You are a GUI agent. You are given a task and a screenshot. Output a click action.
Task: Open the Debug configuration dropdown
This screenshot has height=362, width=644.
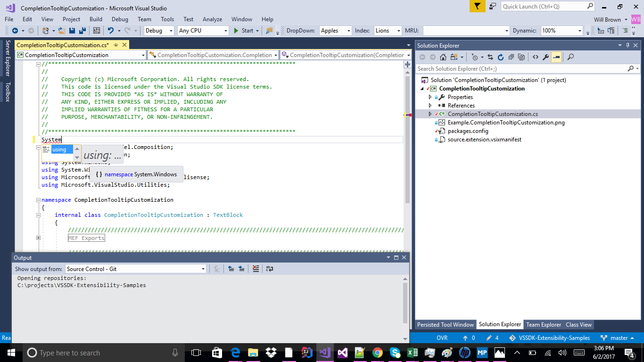pos(159,31)
